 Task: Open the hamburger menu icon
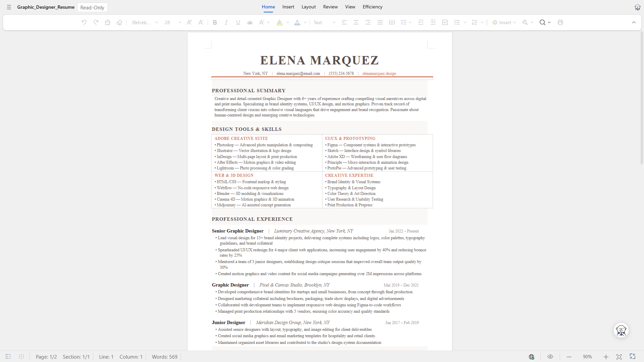[x=9, y=7]
